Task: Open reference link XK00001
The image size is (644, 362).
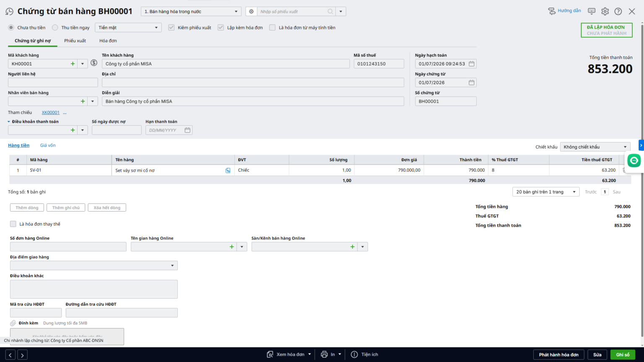Action: [x=51, y=113]
